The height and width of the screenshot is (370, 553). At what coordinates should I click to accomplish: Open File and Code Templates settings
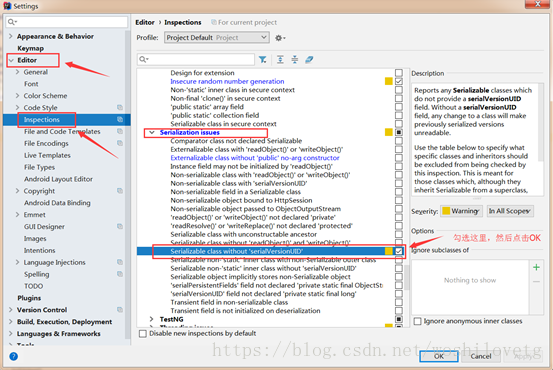62,131
